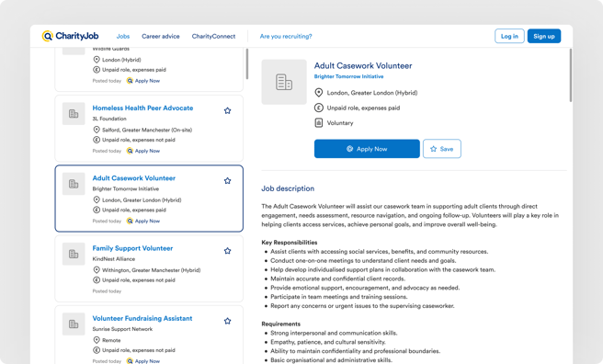Click KindNest Alliance card logo thumbnail

[74, 254]
